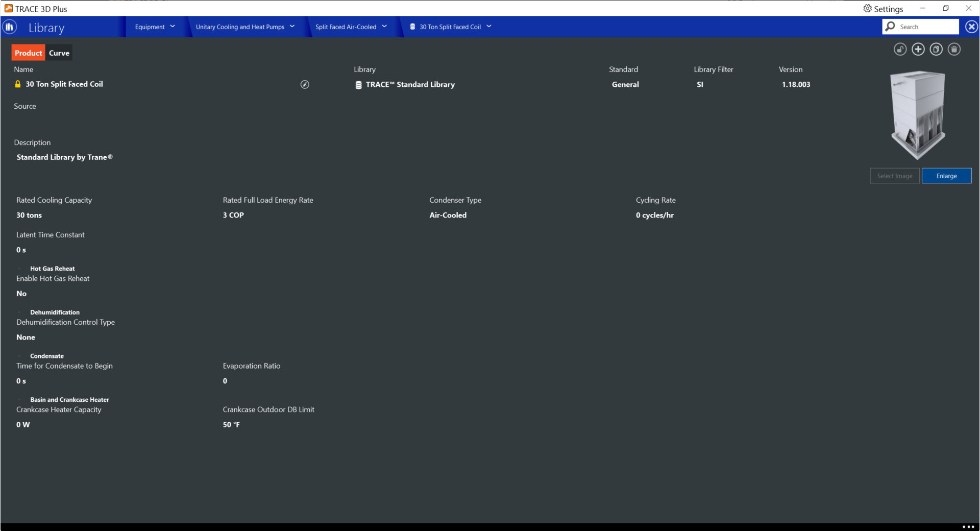This screenshot has width=980, height=531.
Task: Select the Product tab
Action: 28,53
